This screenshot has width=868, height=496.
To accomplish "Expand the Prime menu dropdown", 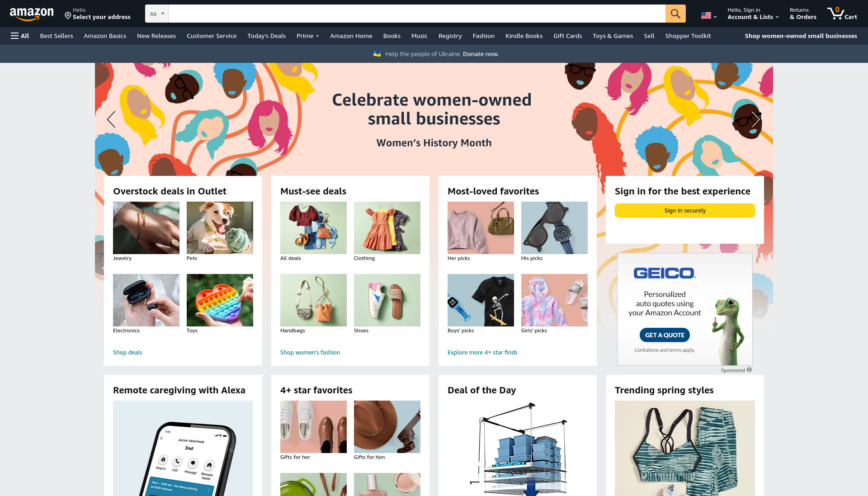I will pyautogui.click(x=307, y=36).
